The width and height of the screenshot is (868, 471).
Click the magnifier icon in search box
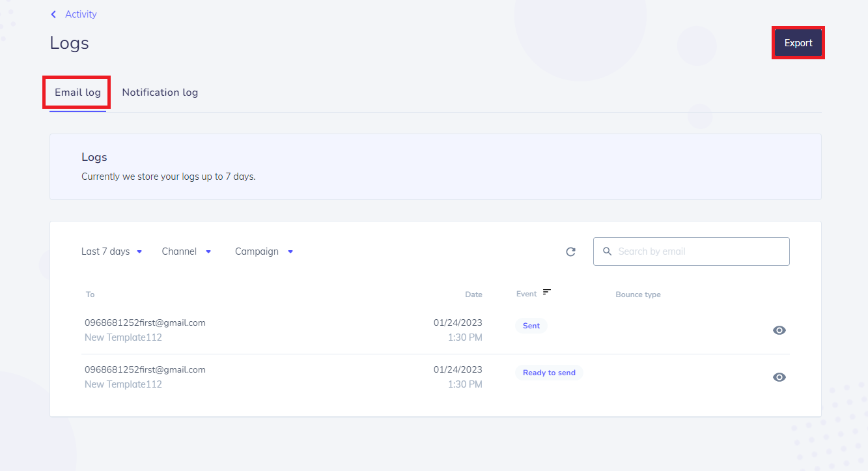(607, 251)
